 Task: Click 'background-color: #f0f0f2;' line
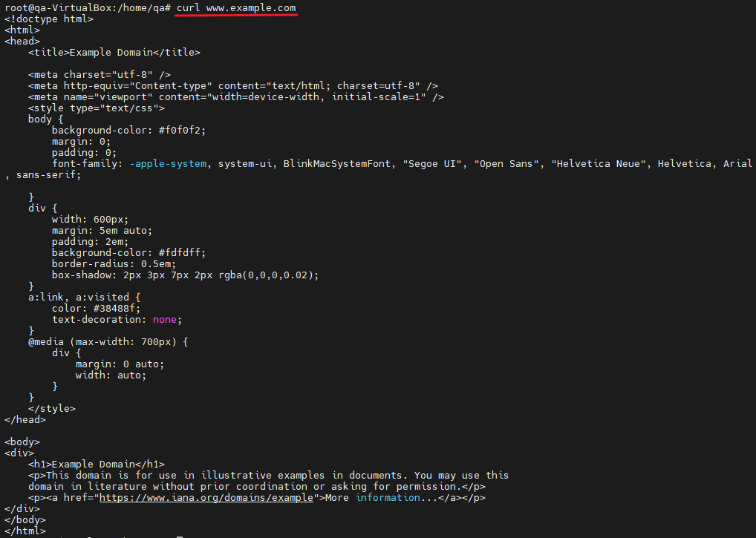coord(128,130)
